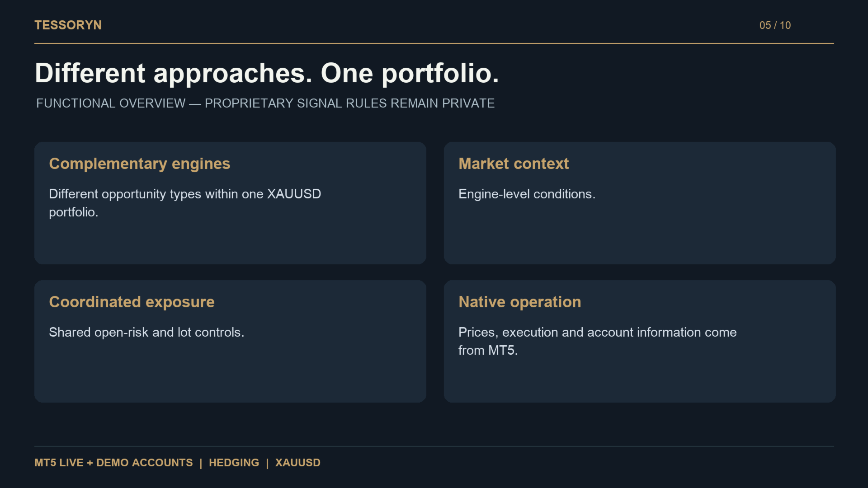Select the Functional Overview subtitle text

(x=265, y=103)
